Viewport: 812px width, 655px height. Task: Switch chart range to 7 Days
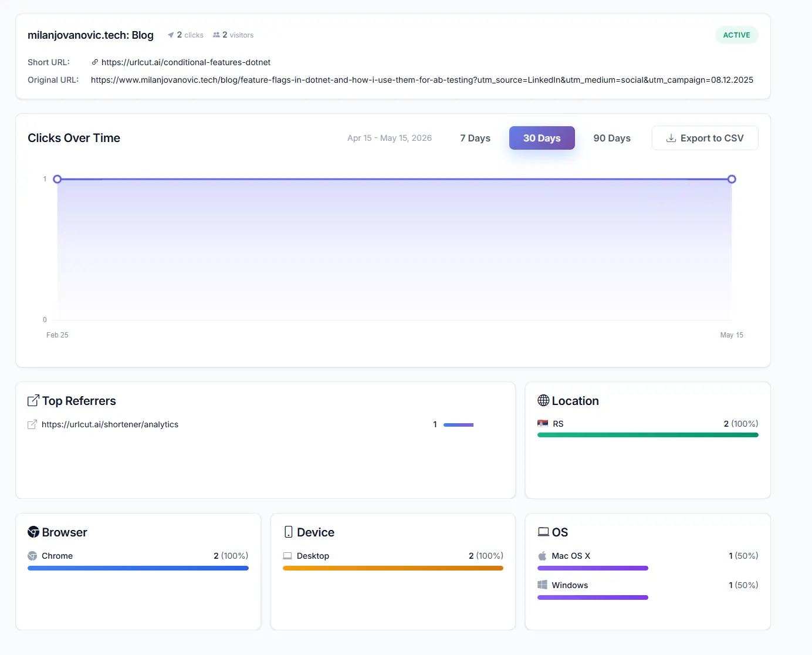click(x=475, y=138)
